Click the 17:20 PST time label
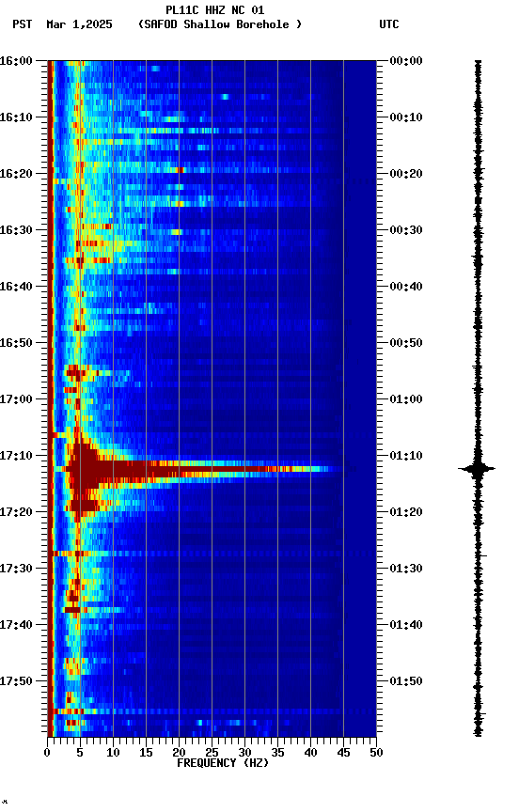The height and width of the screenshot is (812, 519). [16, 512]
